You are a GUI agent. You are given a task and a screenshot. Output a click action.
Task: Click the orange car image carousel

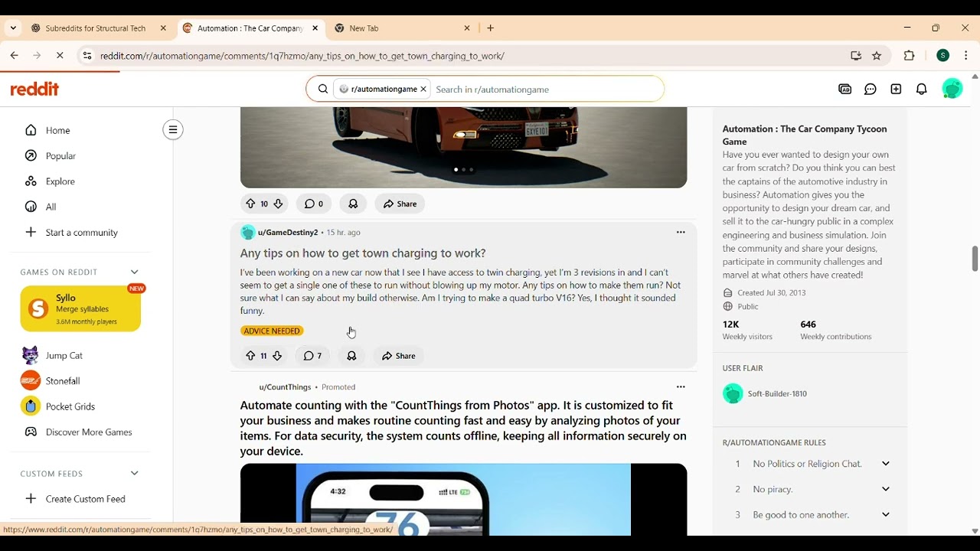[x=463, y=148]
